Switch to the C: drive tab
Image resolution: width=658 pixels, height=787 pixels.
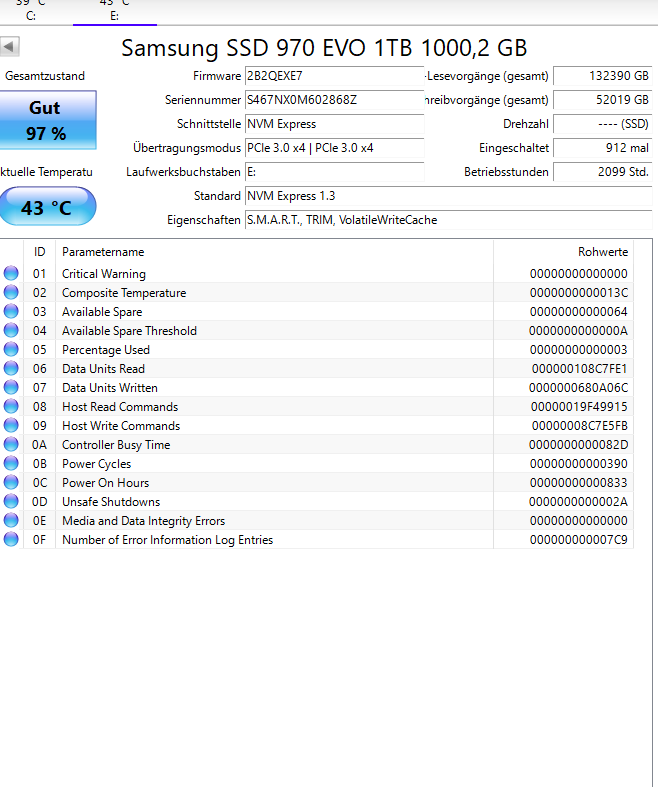tap(31, 11)
